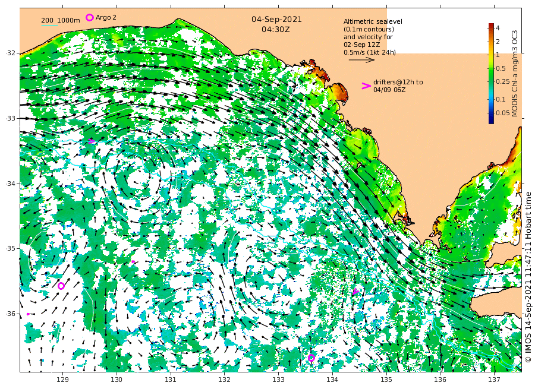Click the latitude axis label '32'
Image resolution: width=535 pixels, height=392 pixels.
[x=12, y=53]
